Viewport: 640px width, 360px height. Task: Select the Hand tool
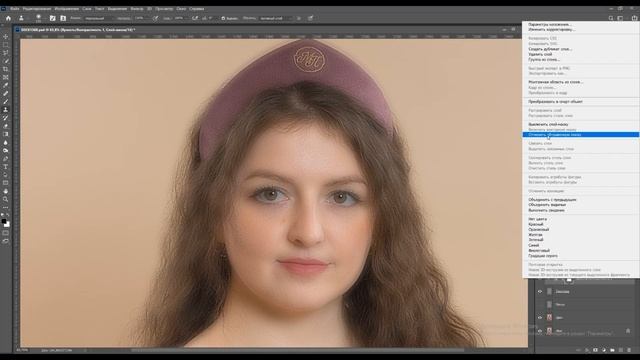(x=6, y=191)
